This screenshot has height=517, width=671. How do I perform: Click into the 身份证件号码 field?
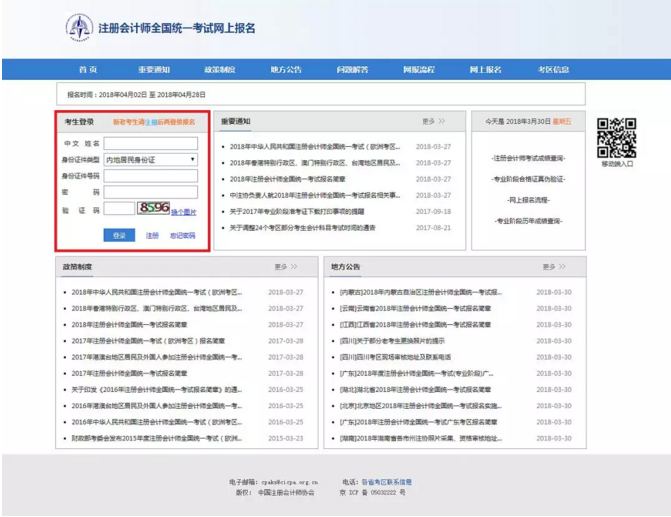tap(152, 175)
